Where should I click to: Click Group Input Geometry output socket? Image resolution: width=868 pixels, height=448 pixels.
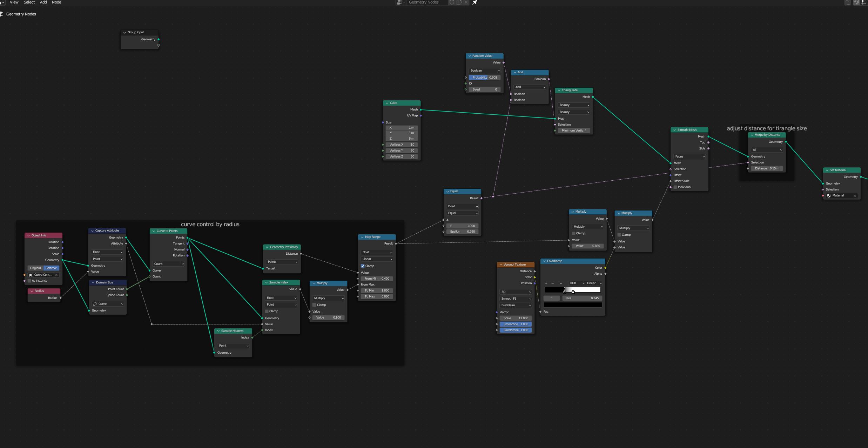[x=159, y=39]
